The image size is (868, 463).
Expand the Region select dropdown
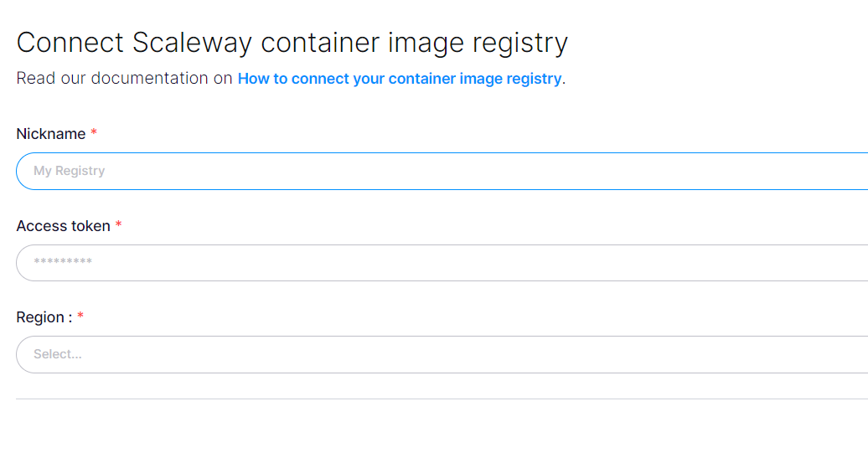pos(442,355)
